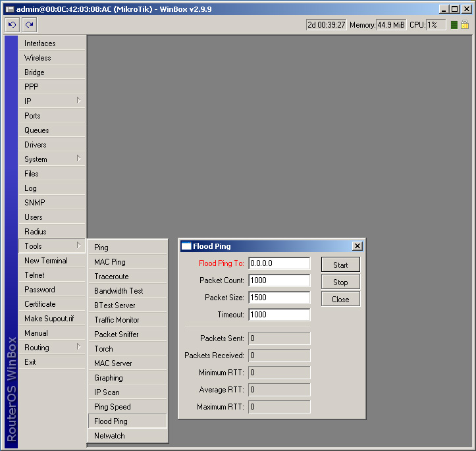Click Stop button in Flood Ping
This screenshot has width=476, height=451.
[340, 282]
